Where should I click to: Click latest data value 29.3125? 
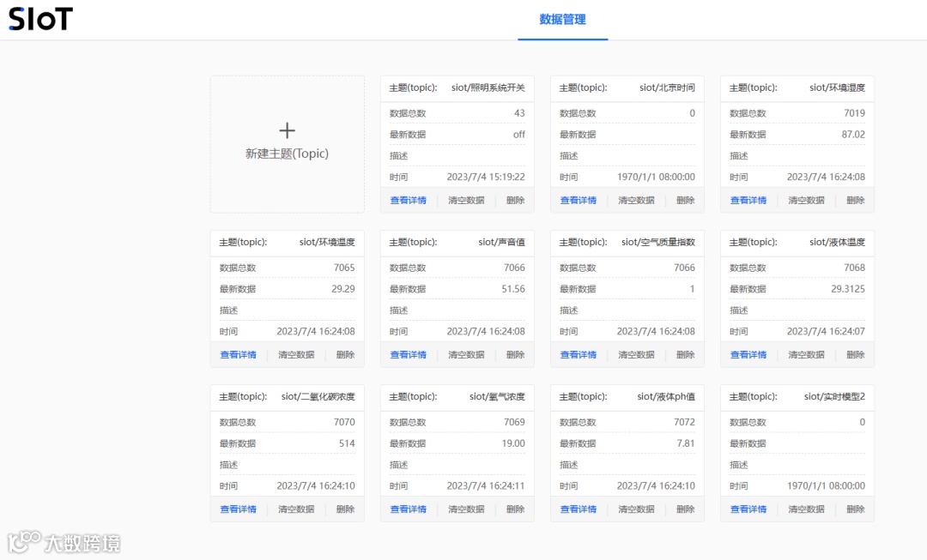click(x=848, y=289)
